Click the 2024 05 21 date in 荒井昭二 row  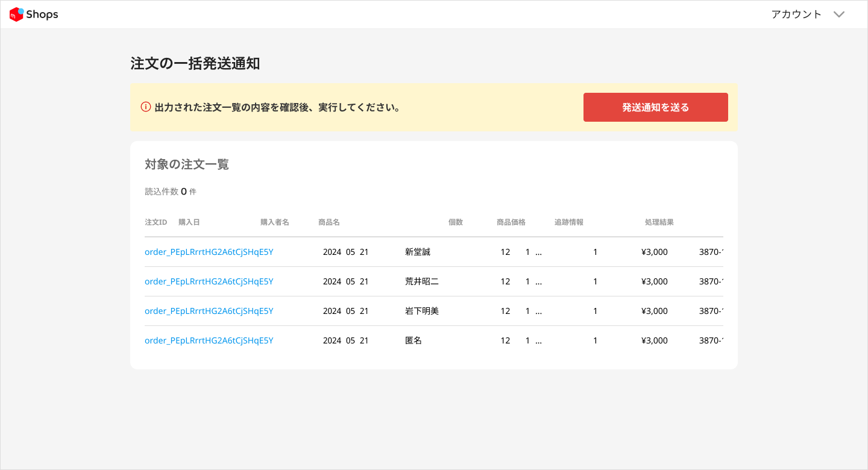tap(346, 281)
